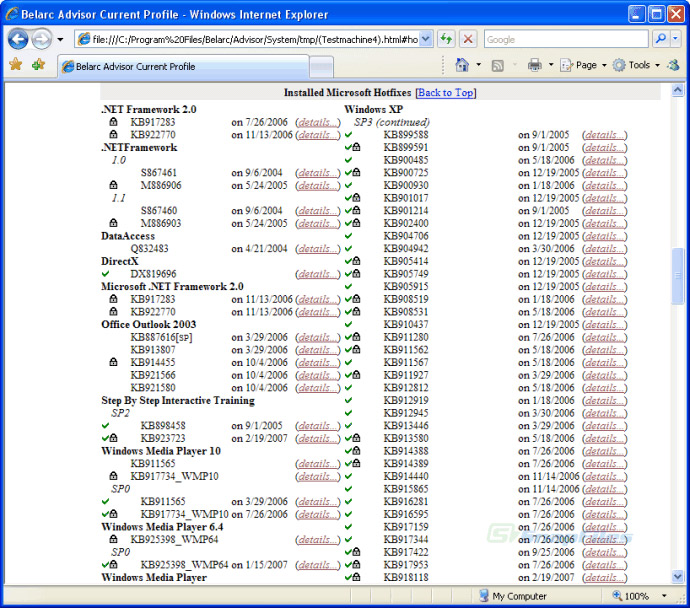The height and width of the screenshot is (608, 690).
Task: Click the check and lock icon beside KB923723
Action: [110, 438]
